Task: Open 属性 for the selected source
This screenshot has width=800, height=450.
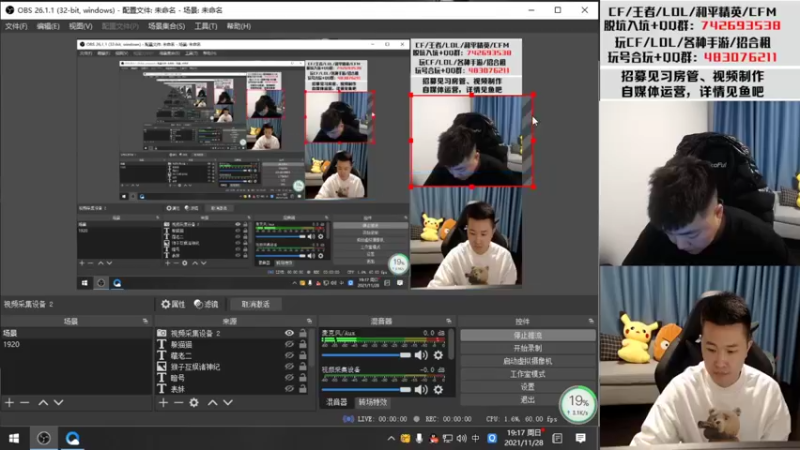Action: point(173,304)
